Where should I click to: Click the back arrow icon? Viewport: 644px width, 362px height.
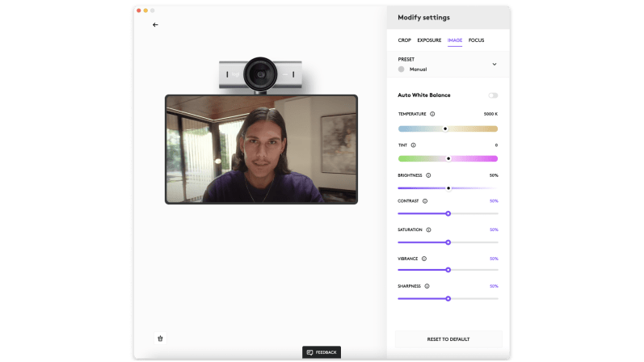[155, 25]
